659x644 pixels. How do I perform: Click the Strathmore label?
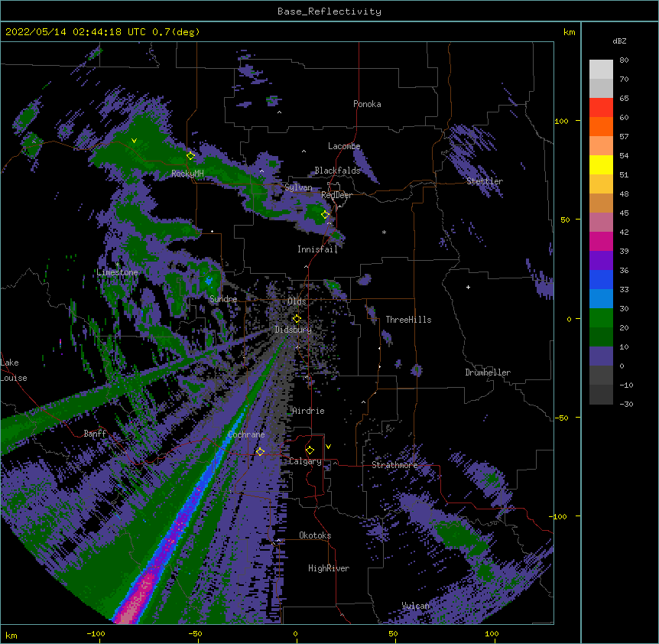[x=394, y=465]
